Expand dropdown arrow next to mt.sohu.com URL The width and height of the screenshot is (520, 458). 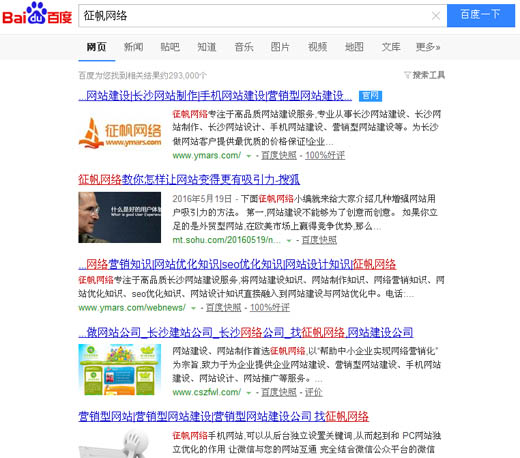pyautogui.click(x=289, y=240)
